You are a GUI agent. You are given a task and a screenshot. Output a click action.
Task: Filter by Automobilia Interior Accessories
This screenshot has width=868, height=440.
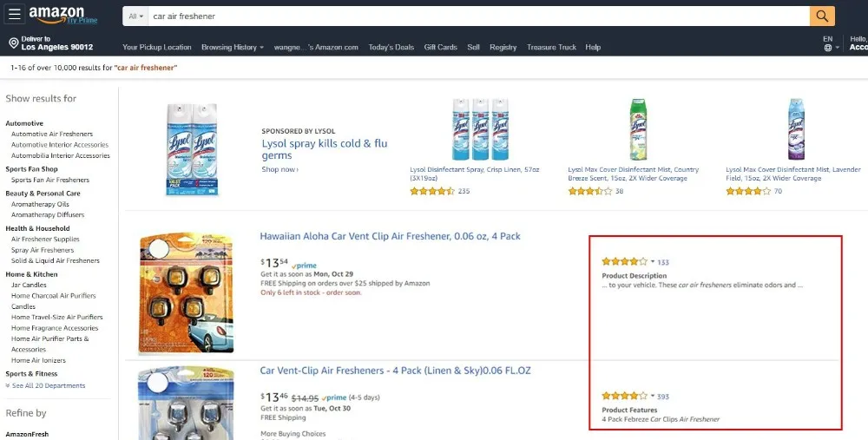tap(61, 155)
